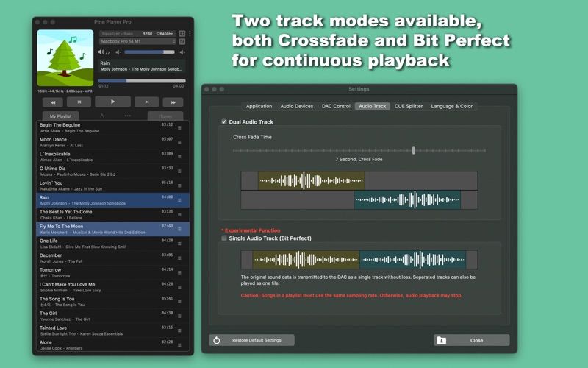Switch to the iTunes tab
The image size is (588, 368).
tap(165, 116)
